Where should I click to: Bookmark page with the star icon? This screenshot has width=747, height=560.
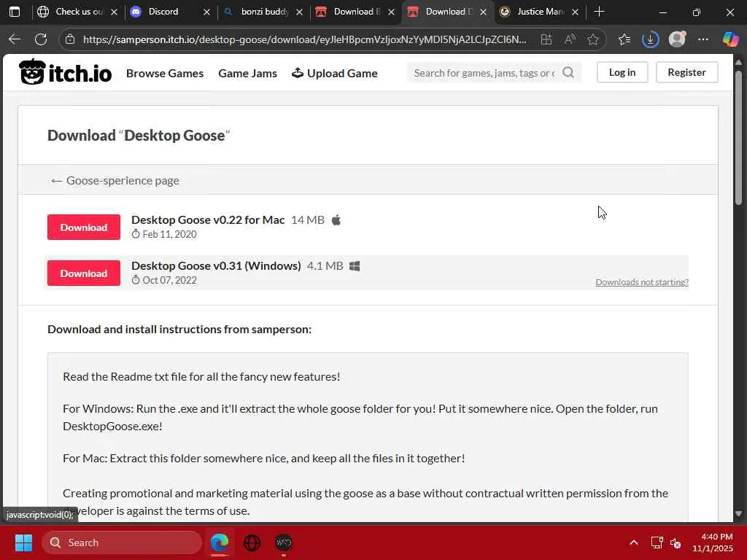(593, 39)
